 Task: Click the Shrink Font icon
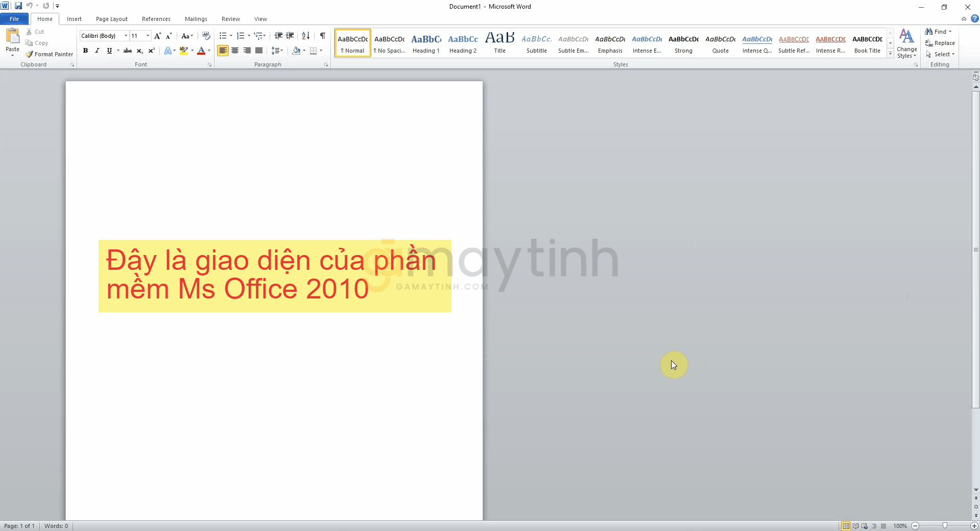point(169,36)
